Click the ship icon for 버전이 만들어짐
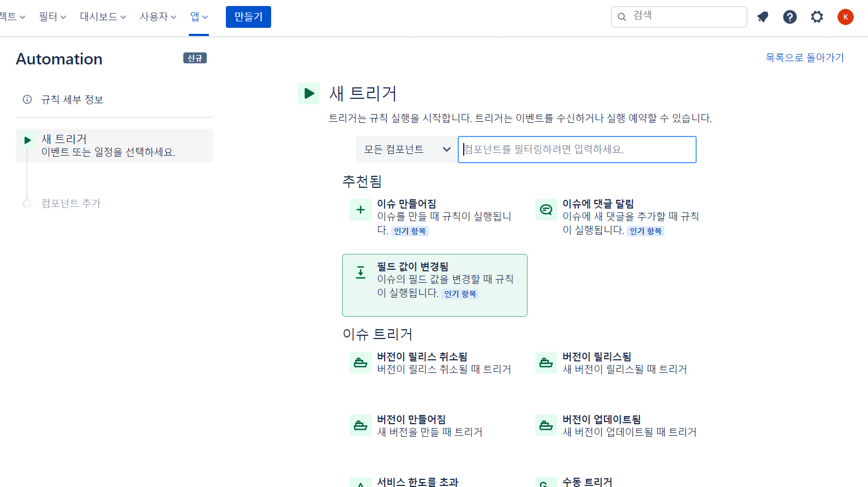This screenshot has height=487, width=868. [361, 425]
